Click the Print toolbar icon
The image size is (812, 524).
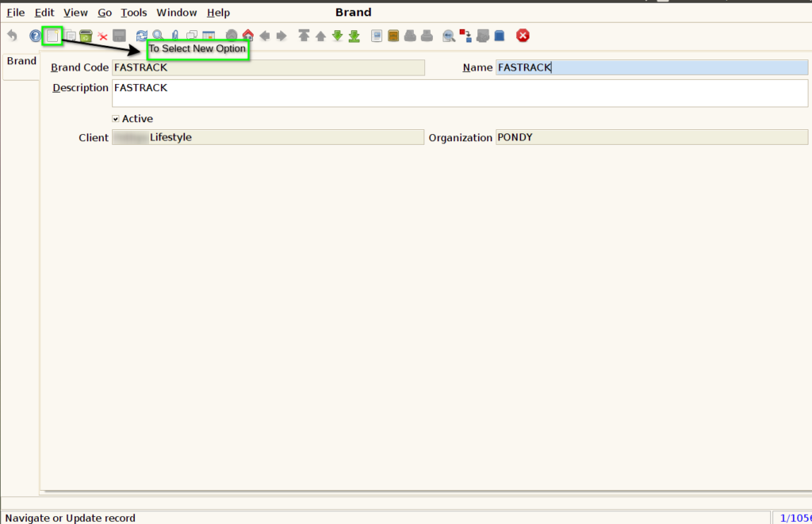point(427,36)
